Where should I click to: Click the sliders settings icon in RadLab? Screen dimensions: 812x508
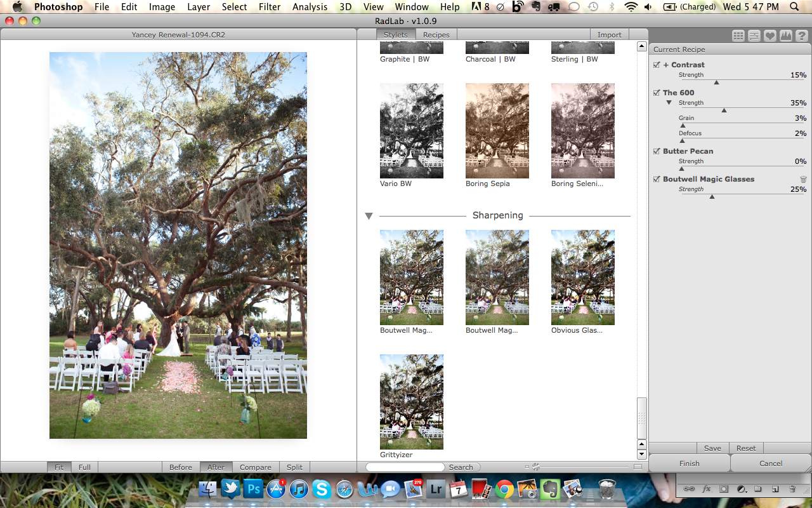click(x=754, y=36)
